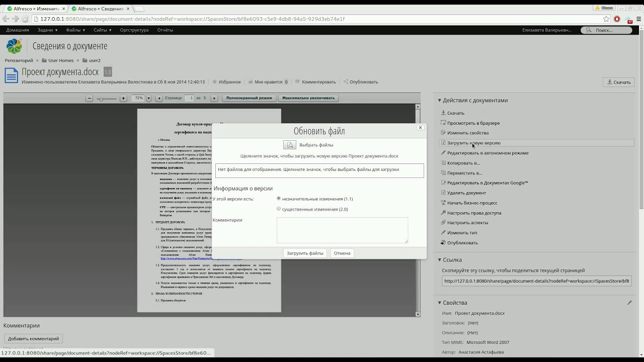Image resolution: width=644 pixels, height=362 pixels.
Task: Open the Оргструктура menu item
Action: click(x=134, y=30)
